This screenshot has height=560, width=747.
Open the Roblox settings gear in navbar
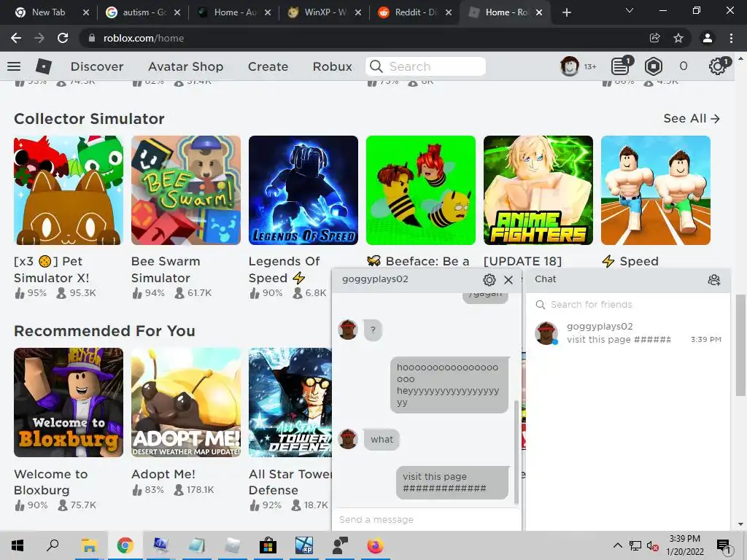(718, 66)
